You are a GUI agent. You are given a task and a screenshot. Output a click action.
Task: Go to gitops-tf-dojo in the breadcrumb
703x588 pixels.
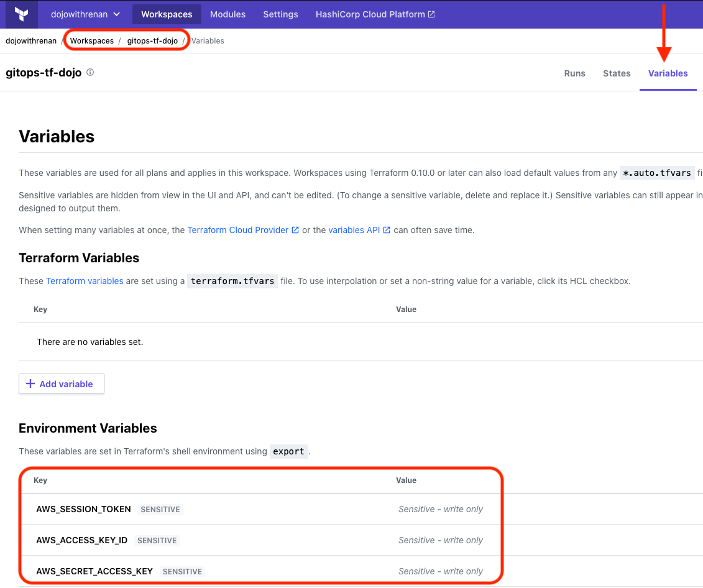point(152,41)
